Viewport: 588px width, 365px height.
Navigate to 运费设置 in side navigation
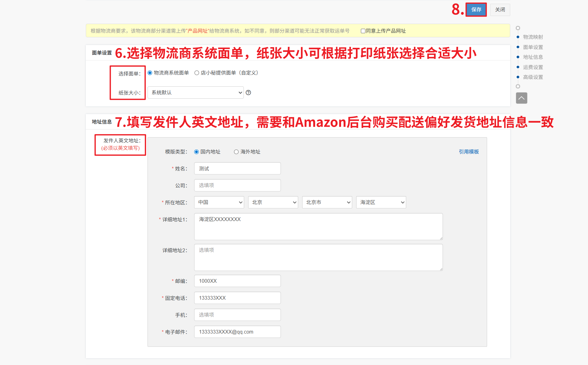click(x=533, y=67)
